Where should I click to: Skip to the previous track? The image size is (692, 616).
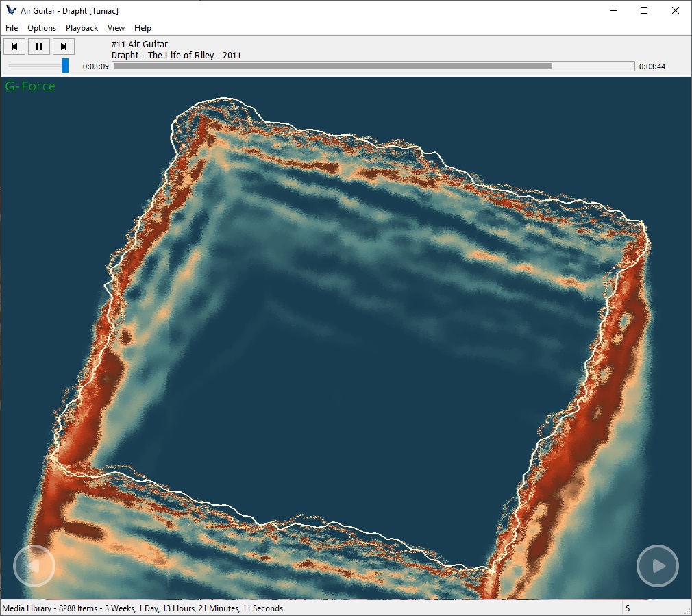14,47
